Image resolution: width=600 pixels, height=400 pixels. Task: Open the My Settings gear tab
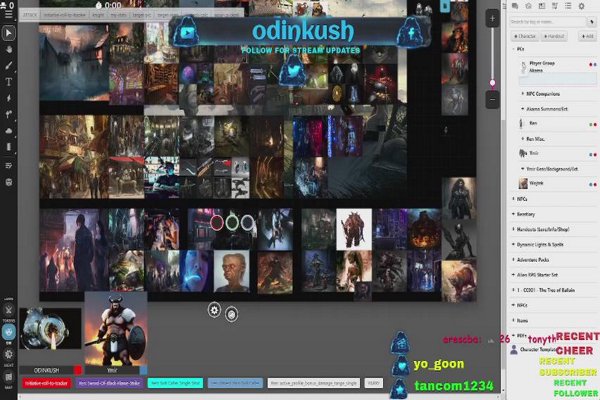(581, 6)
